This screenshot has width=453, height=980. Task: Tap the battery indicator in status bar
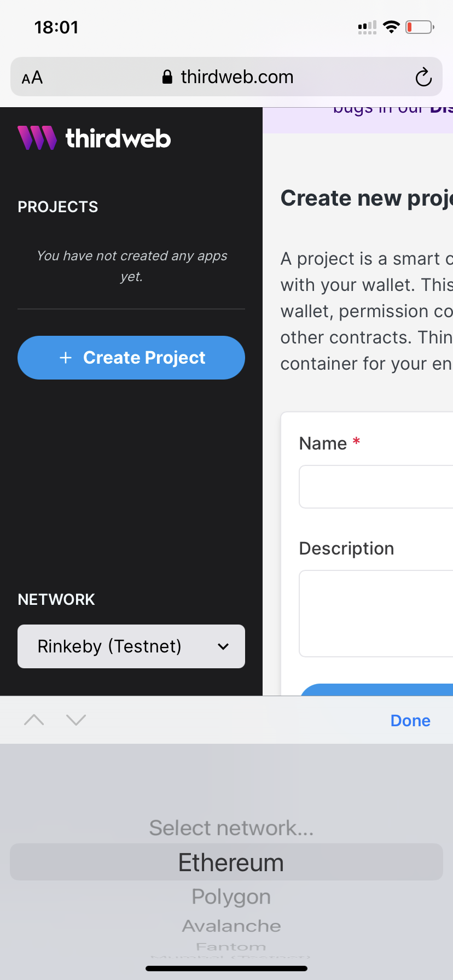pos(420,27)
